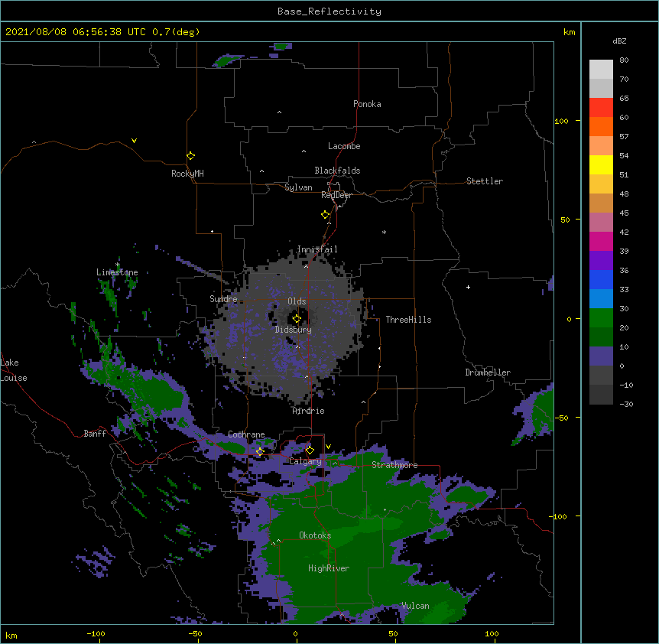The height and width of the screenshot is (644, 659).
Task: Click the -100 tick label on the bottom axis
Action: click(96, 633)
